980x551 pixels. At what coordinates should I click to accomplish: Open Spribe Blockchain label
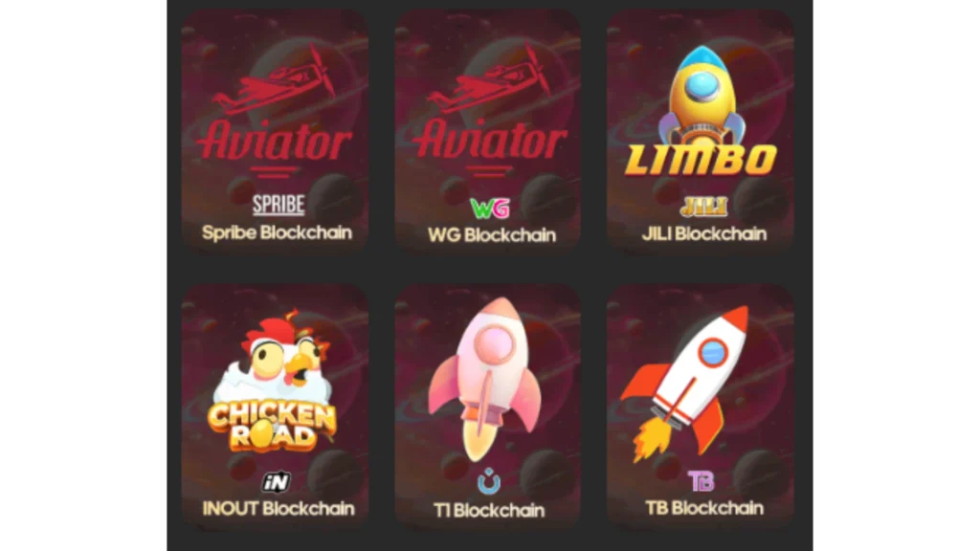point(277,233)
